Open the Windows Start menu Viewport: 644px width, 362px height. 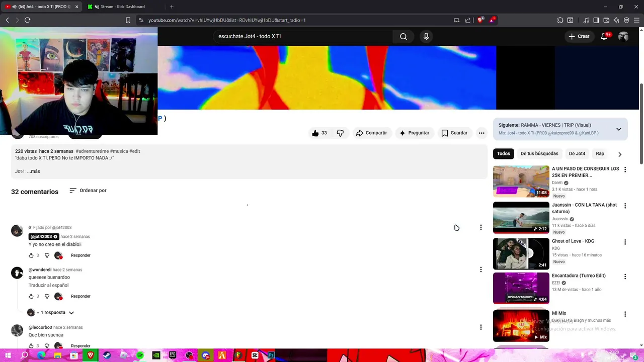pos(8,355)
